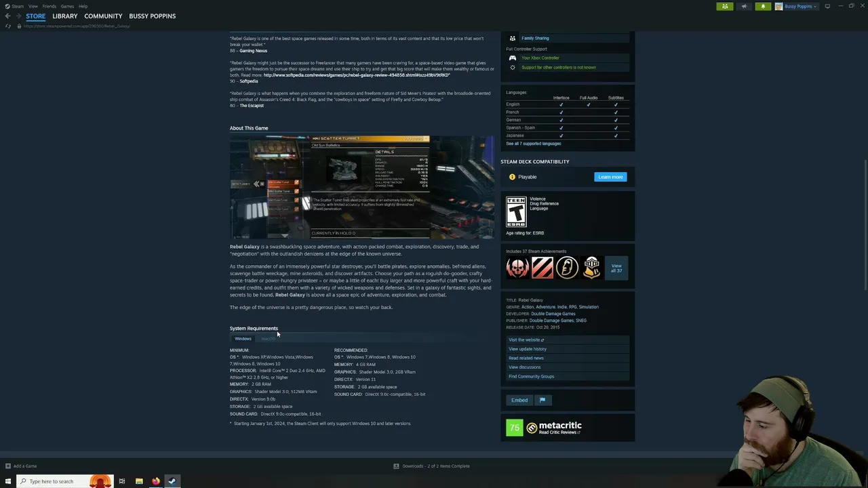Open the Softpedia review URL link
This screenshot has height=488, width=868.
point(357,75)
